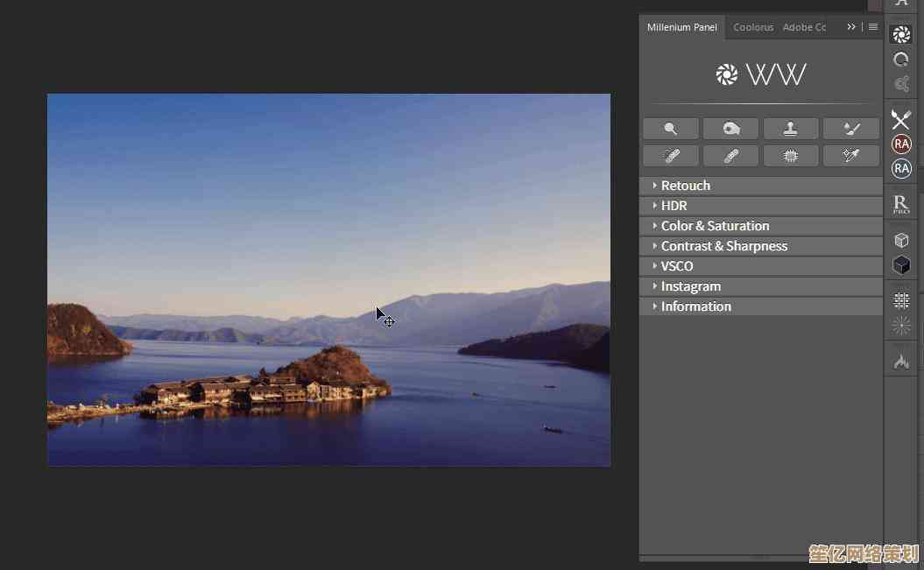Open the flame icon panel
This screenshot has width=924, height=570.
[900, 361]
